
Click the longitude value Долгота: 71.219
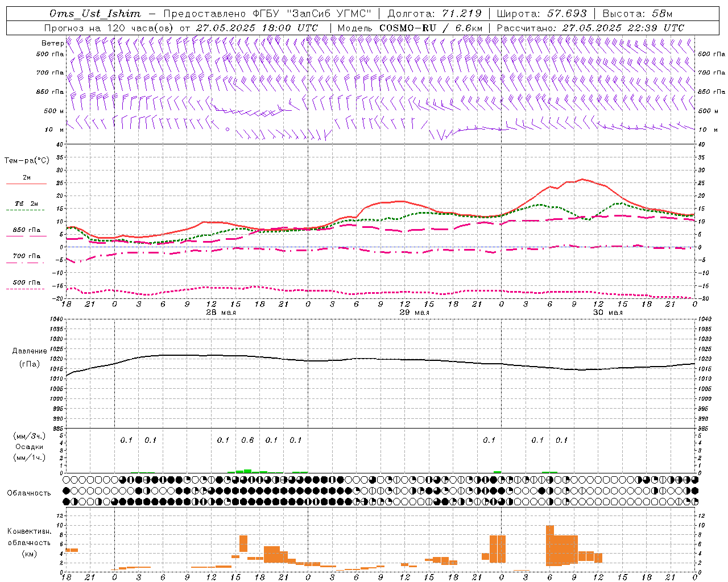point(435,14)
